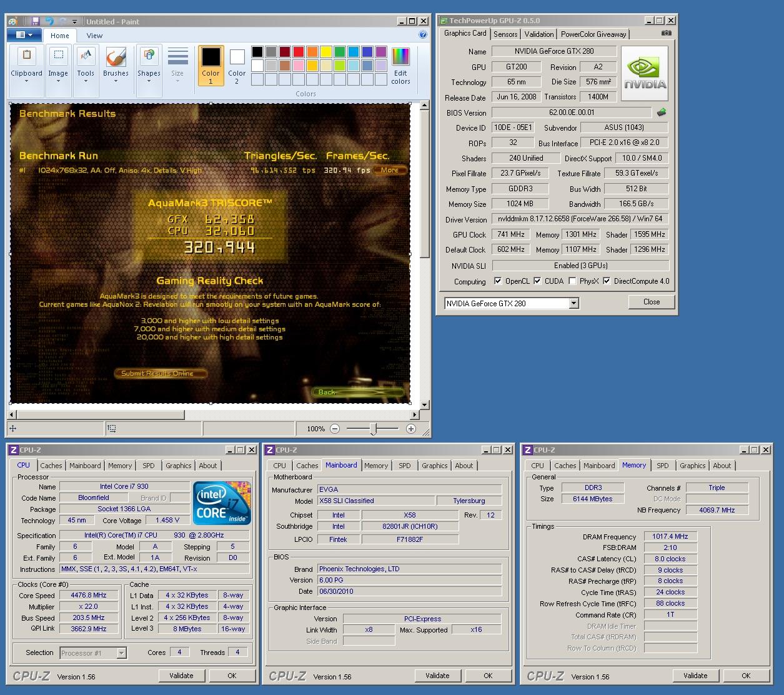Click the Close button in GPU-Z
784x695 pixels.
click(652, 302)
